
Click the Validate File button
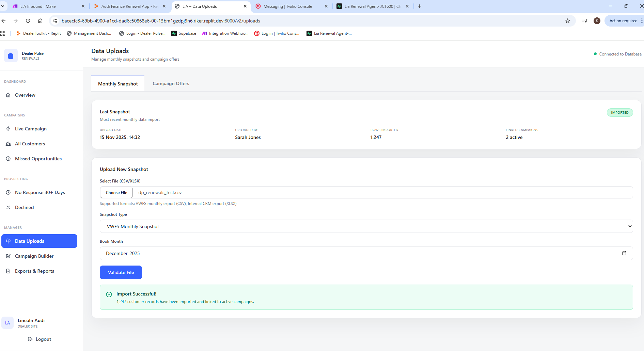point(121,272)
